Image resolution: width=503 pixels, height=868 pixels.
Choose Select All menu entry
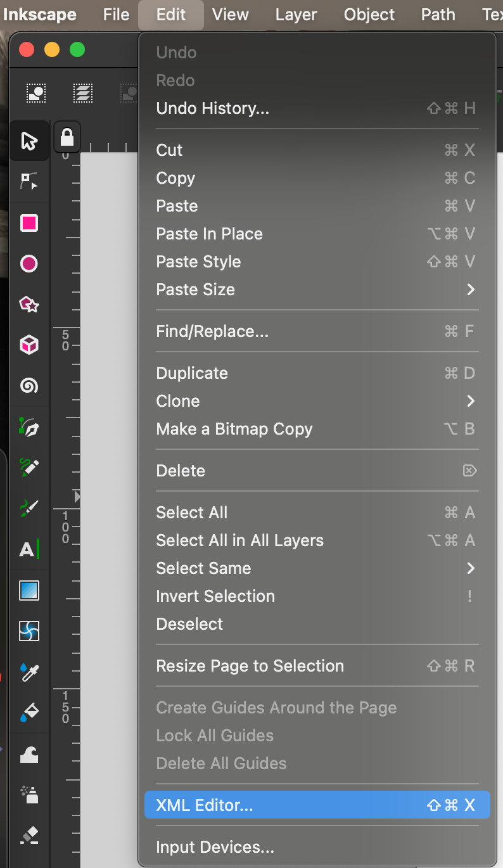(317, 513)
